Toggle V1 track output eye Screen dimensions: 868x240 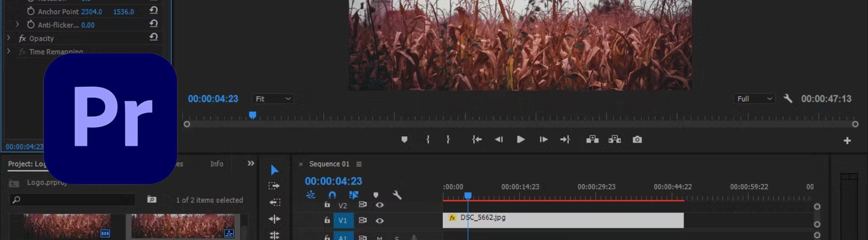(380, 221)
